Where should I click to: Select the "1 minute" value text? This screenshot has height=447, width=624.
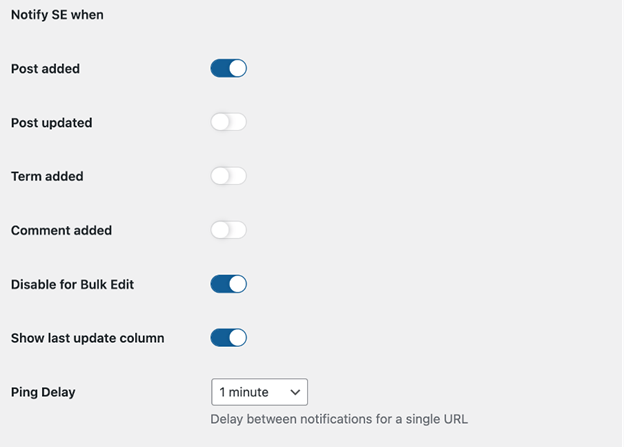point(245,392)
